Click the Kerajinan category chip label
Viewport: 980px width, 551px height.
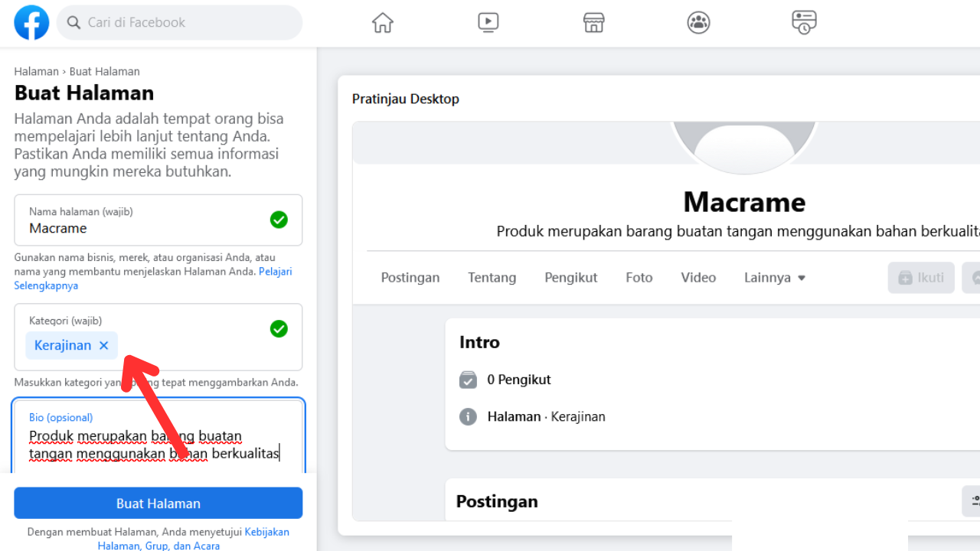point(63,345)
